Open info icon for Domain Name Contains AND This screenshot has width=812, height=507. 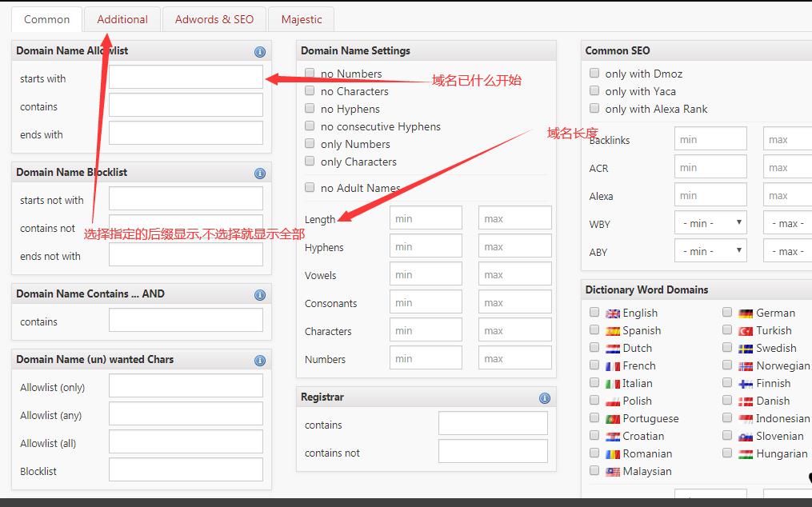coord(259,295)
